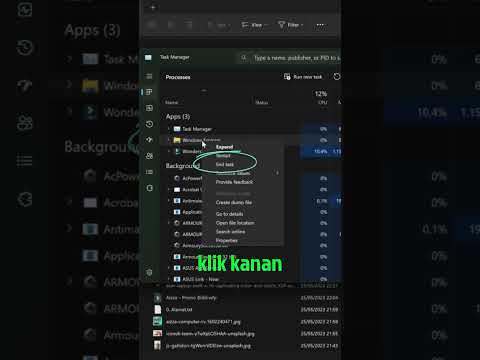Screen dimensions: 480x360
Task: Open the more options ellipsis in File Explorer toolbar
Action: click(x=320, y=25)
